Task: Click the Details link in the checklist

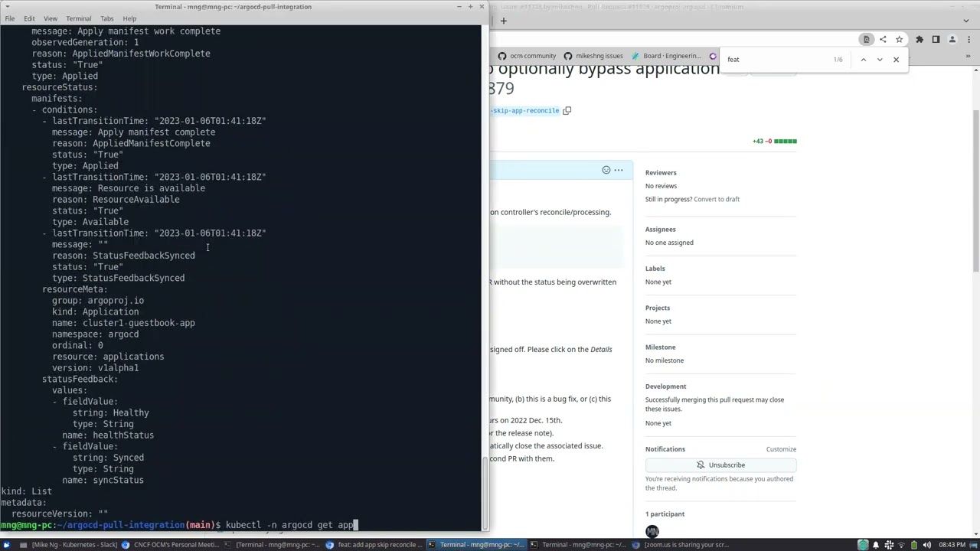Action: [x=601, y=349]
